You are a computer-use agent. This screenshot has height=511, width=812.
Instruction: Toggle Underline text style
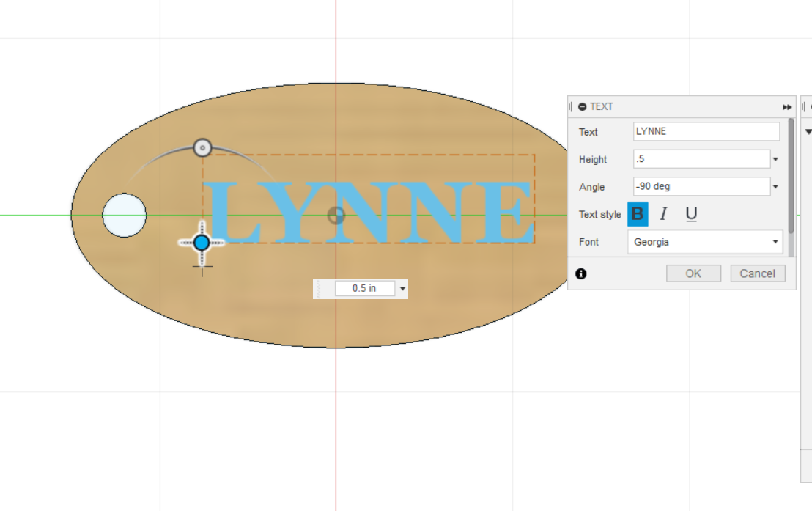[x=691, y=214]
